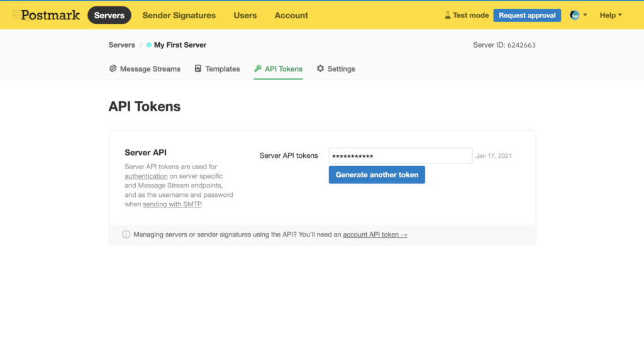Click Generate another token

[x=377, y=175]
